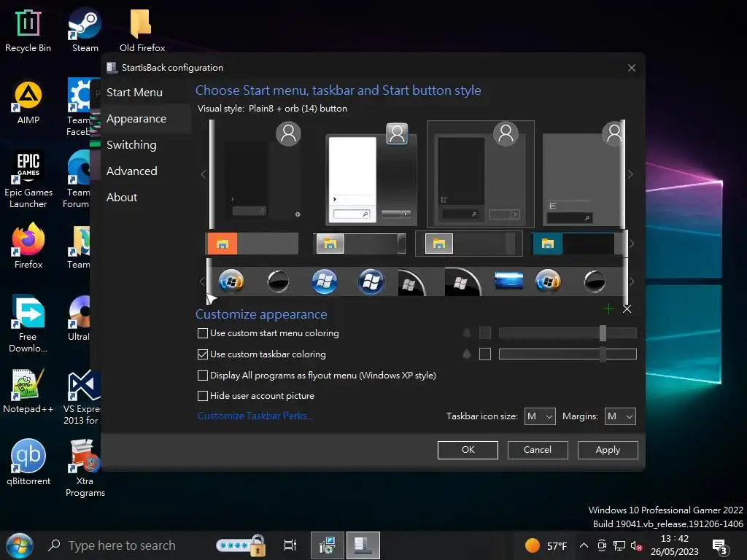
Task: Select the dark Plain8 start menu thumbnail
Action: point(480,174)
